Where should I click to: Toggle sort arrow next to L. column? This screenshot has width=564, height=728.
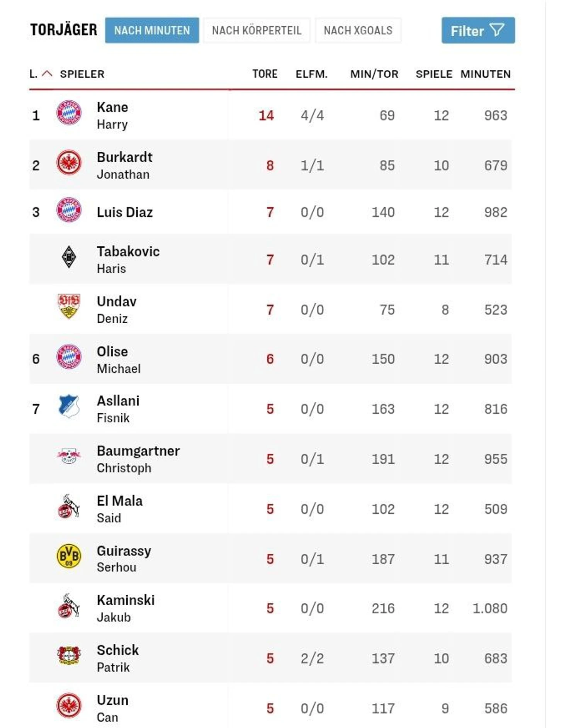(x=47, y=74)
